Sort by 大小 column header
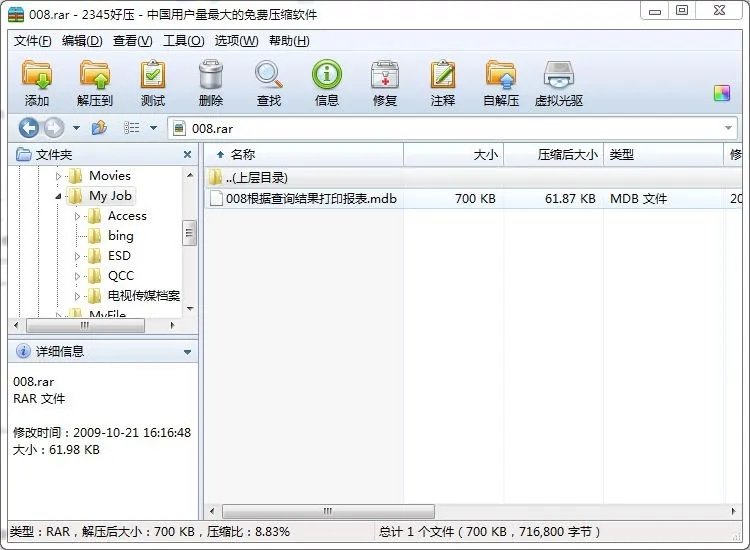Viewport: 750px width, 550px height. [x=453, y=154]
